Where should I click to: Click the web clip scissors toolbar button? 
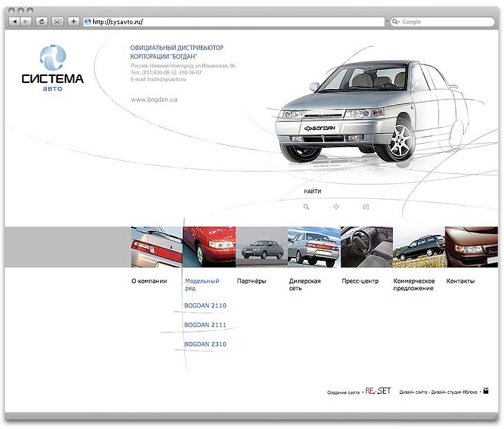coord(57,21)
